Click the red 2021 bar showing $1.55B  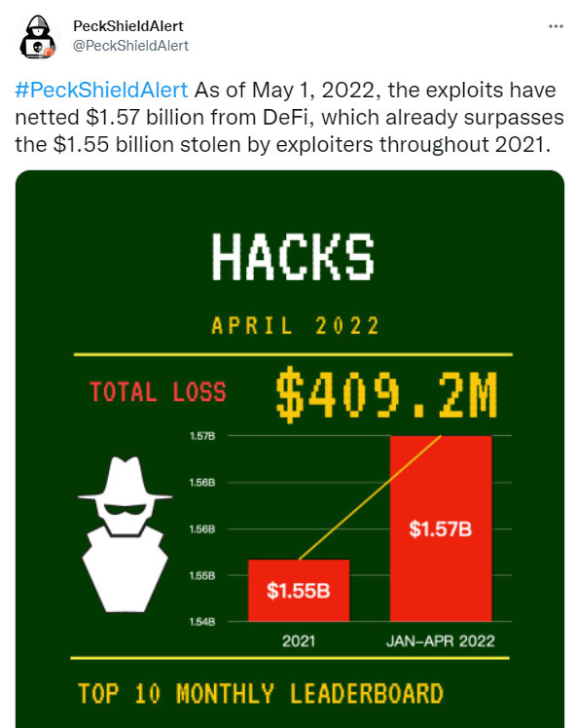pos(299,590)
